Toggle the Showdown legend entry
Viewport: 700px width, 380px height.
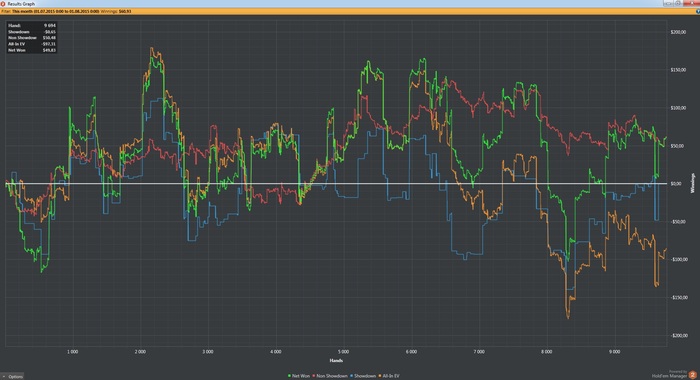(x=363, y=376)
